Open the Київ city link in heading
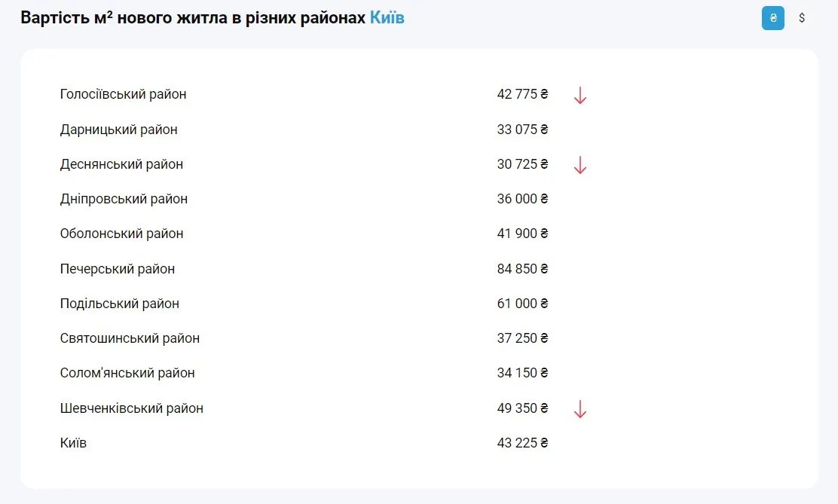 click(387, 17)
